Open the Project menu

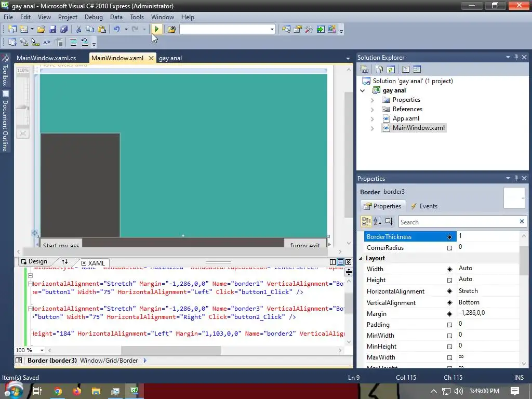pyautogui.click(x=68, y=17)
